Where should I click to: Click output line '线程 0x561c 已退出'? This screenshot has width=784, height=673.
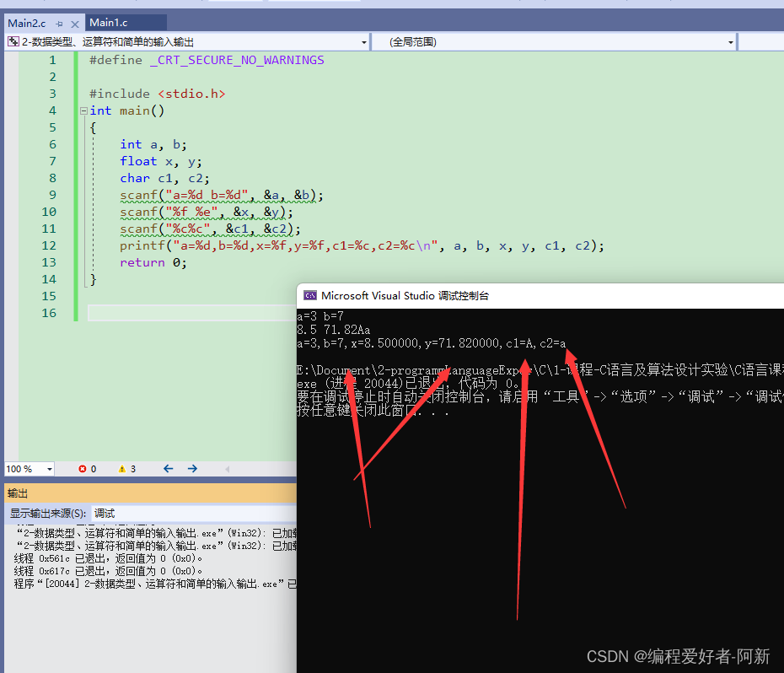tap(108, 558)
